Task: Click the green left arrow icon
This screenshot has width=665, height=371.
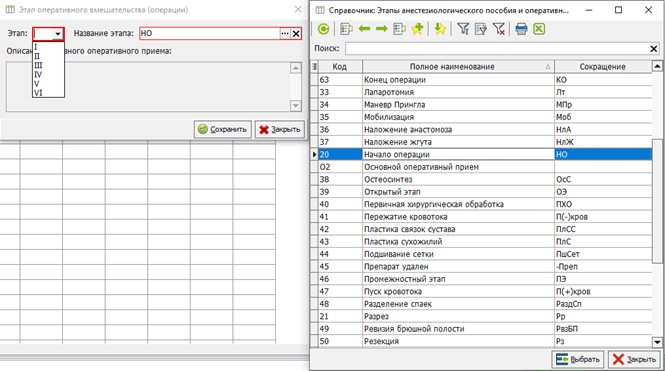Action: pyautogui.click(x=364, y=29)
